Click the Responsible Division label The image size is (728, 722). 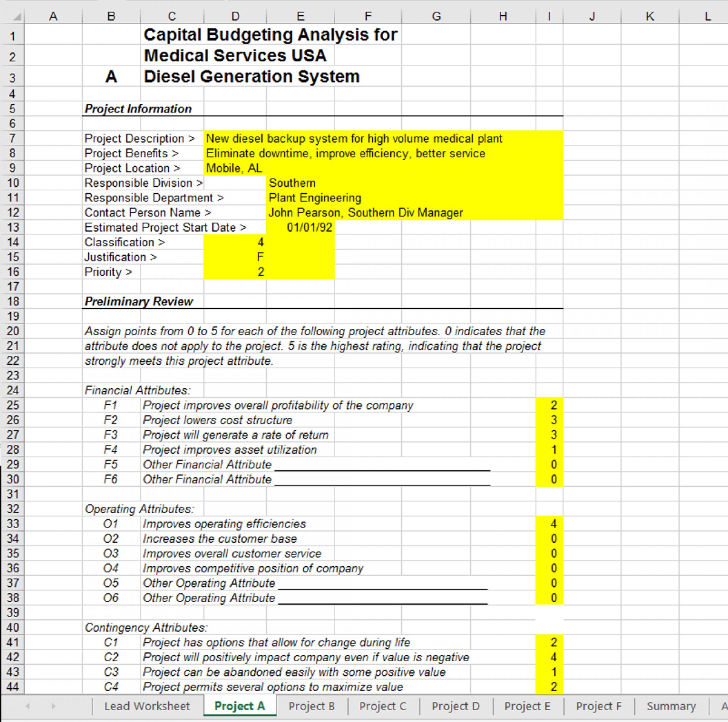point(144,183)
